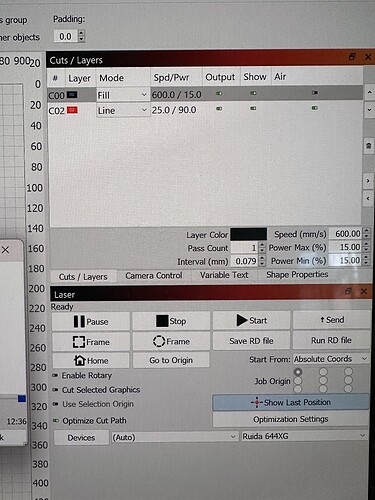
Task: Switch to Camera Control tab
Action: 154,276
